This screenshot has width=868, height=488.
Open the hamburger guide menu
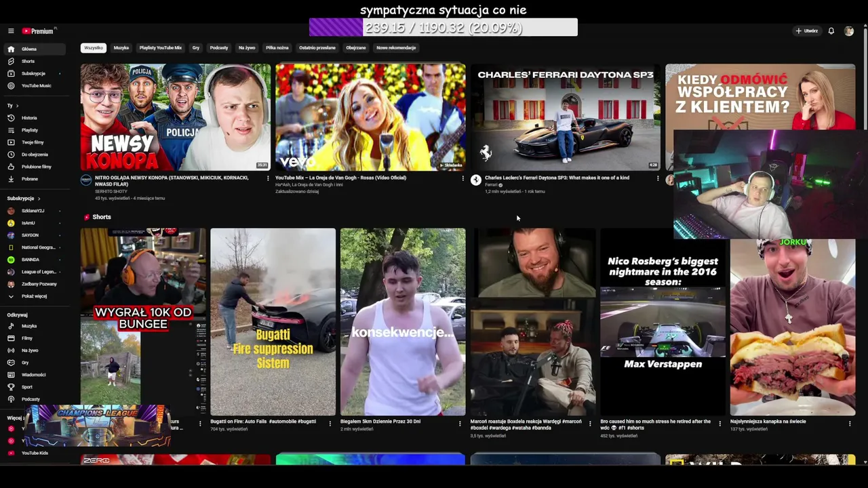coord(11,31)
